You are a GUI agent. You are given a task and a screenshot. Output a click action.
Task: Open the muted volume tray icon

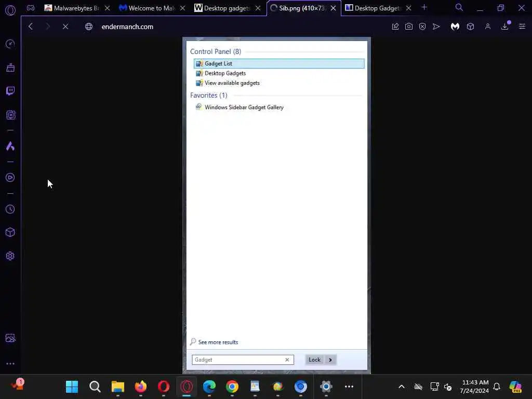pos(448,387)
